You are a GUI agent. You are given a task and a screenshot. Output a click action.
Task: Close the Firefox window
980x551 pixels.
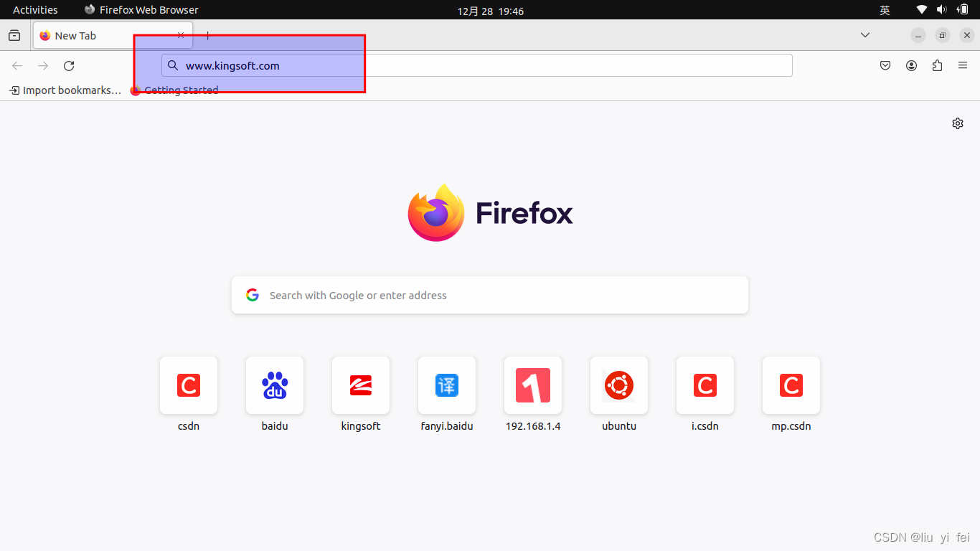pyautogui.click(x=967, y=35)
